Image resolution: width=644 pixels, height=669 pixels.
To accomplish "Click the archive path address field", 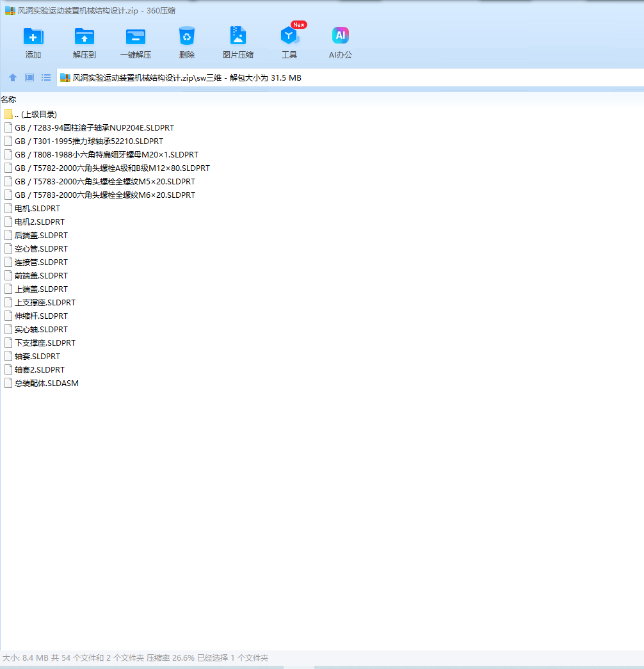I will pyautogui.click(x=350, y=77).
